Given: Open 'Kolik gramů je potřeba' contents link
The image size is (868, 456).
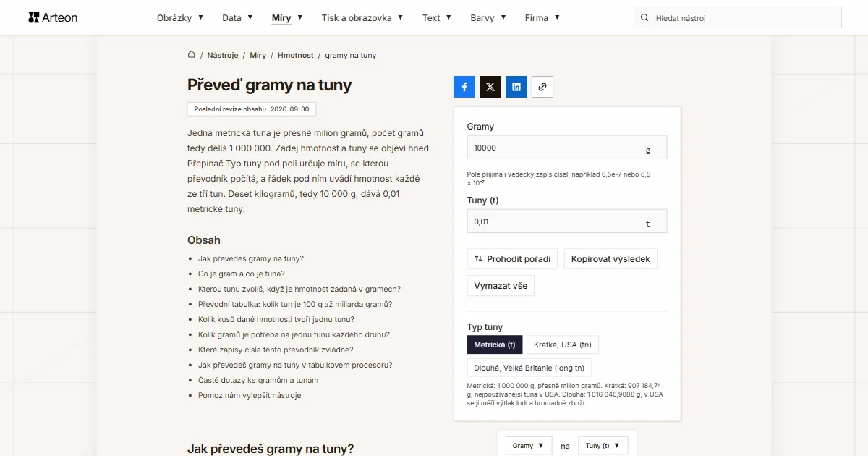Looking at the screenshot, I should point(294,334).
